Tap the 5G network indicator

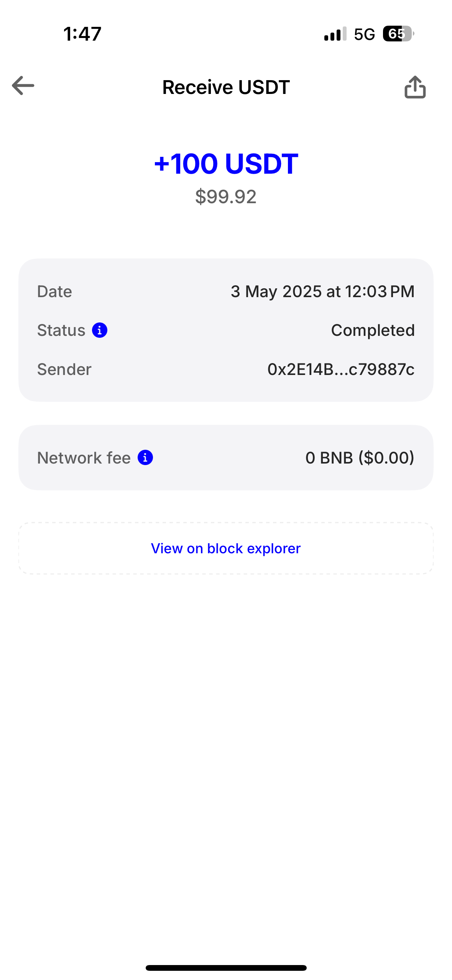[x=364, y=35]
